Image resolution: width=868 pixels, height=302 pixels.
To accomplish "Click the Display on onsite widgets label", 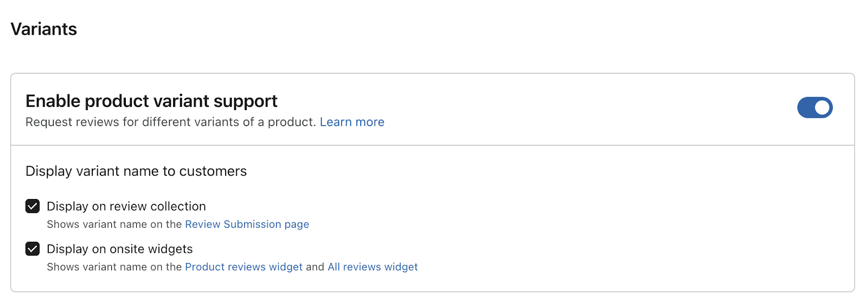I will [119, 249].
